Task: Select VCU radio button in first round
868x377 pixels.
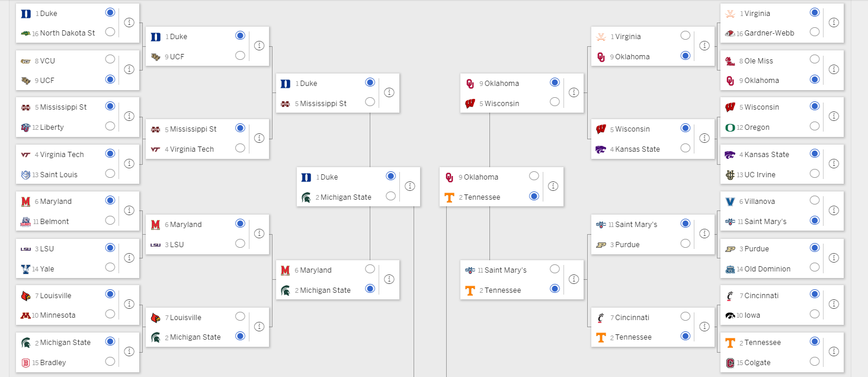Action: point(110,59)
